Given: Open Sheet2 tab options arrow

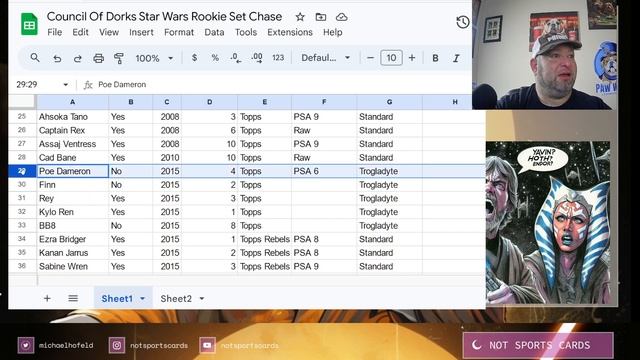Looking at the screenshot, I should click(202, 299).
